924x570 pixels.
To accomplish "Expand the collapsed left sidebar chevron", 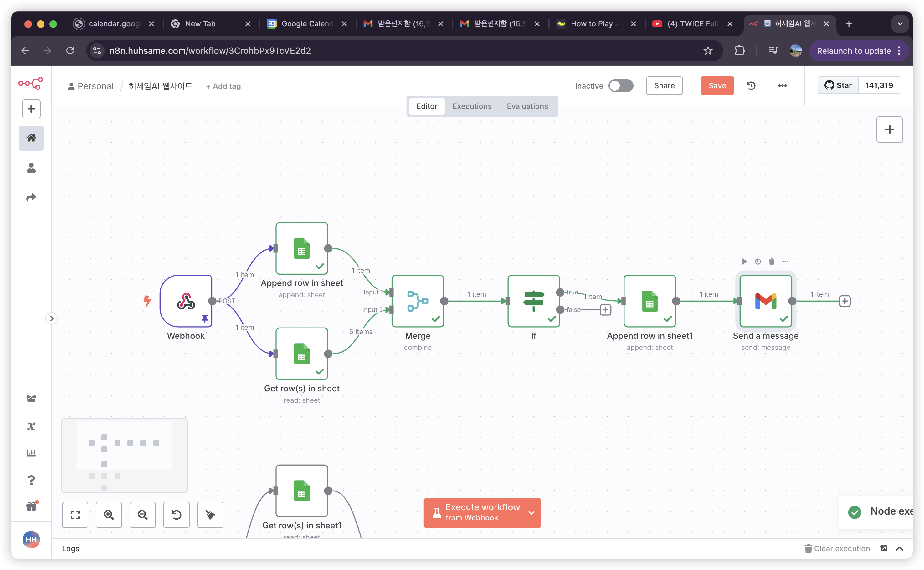I will [52, 318].
